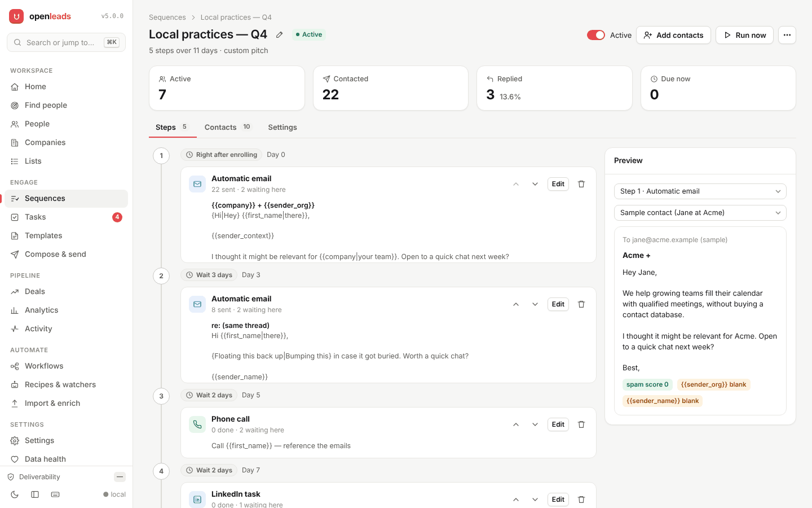Click the LinkedIn icon on the LinkedIn task step

pyautogui.click(x=197, y=500)
